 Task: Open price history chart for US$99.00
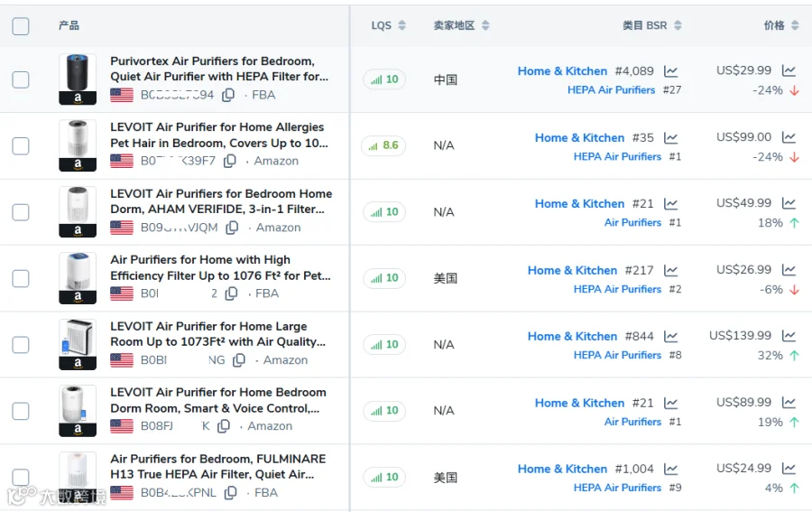789,137
